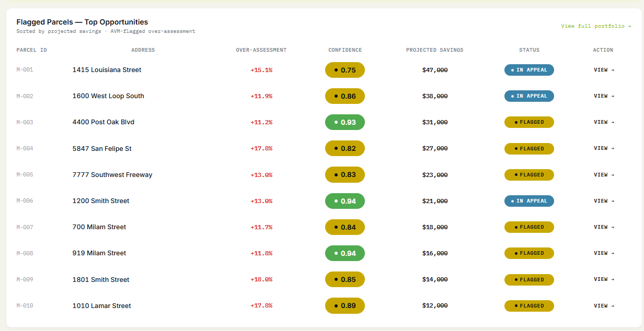The image size is (644, 331).
Task: Click parcel ID M-005
Action: click(x=25, y=175)
